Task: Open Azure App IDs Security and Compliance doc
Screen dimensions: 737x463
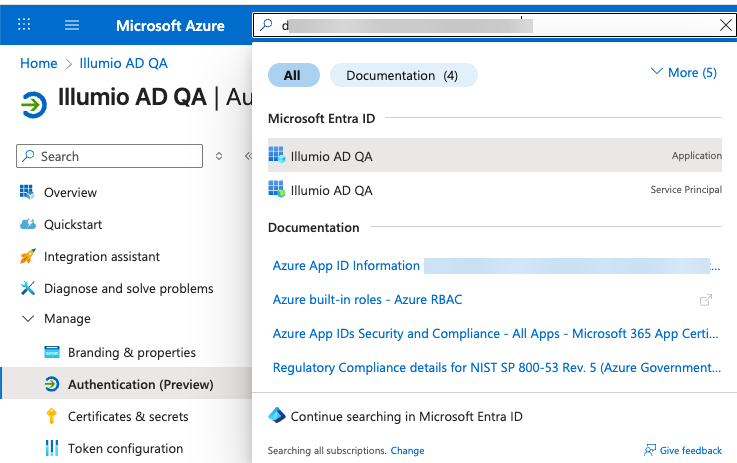Action: [x=495, y=334]
